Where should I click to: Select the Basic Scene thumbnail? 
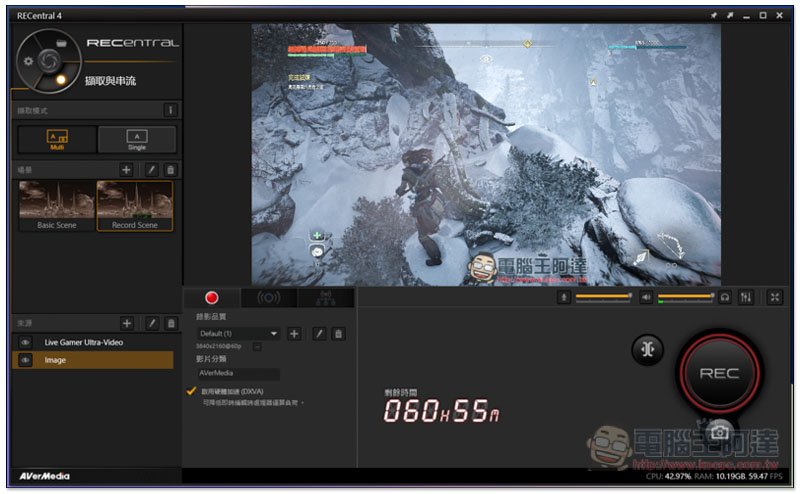pos(57,206)
